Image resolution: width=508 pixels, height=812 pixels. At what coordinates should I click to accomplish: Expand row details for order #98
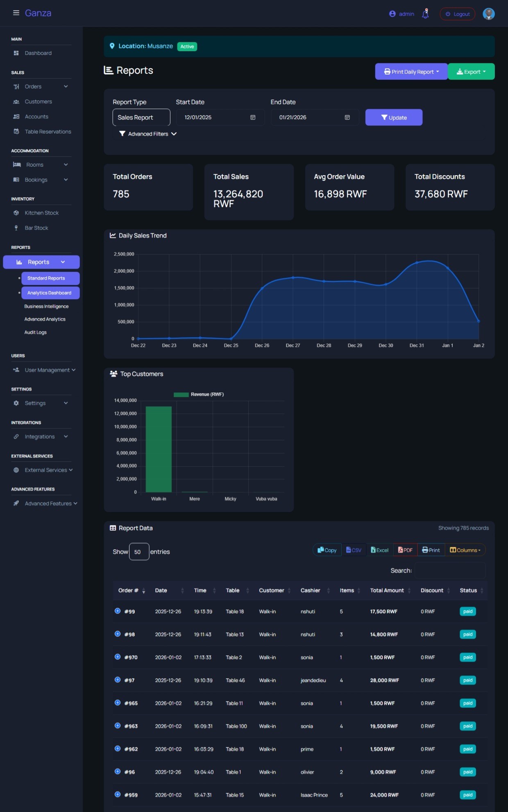[117, 634]
